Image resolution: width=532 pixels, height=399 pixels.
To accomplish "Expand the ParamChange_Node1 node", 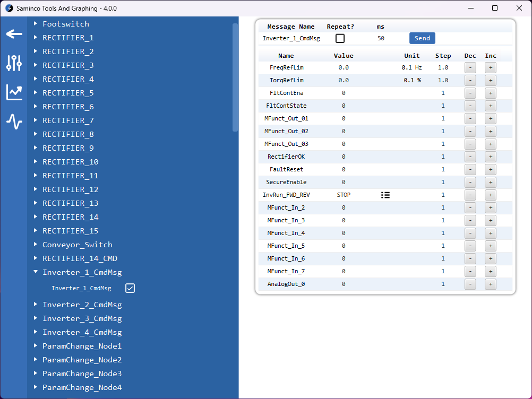I will point(35,346).
